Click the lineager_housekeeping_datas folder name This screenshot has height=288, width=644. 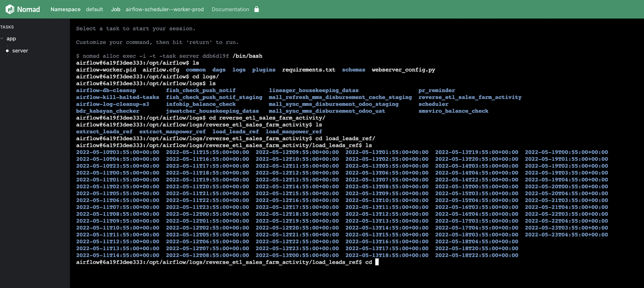click(x=313, y=90)
